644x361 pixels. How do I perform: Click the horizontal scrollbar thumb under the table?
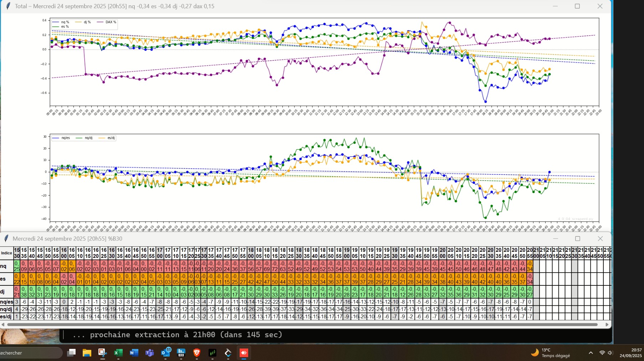click(x=302, y=325)
